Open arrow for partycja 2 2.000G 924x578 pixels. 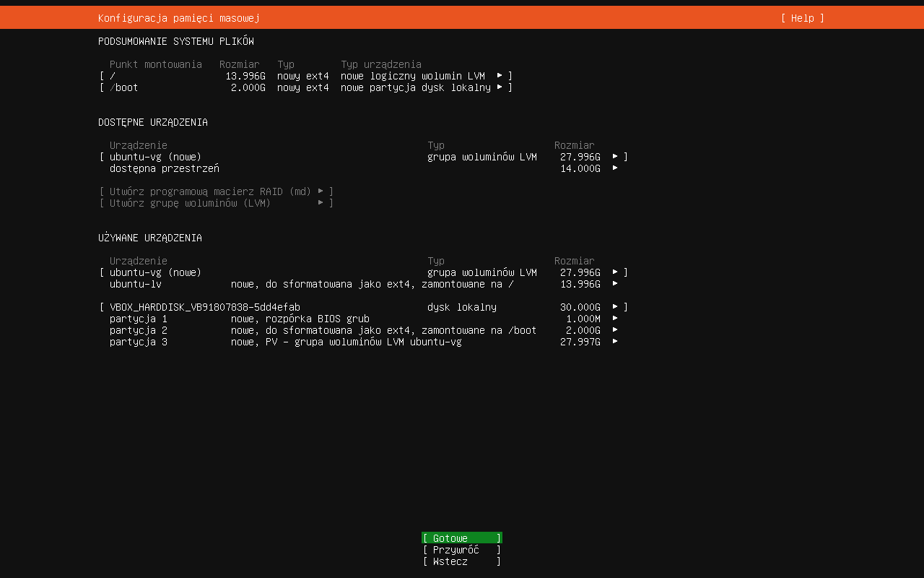615,329
